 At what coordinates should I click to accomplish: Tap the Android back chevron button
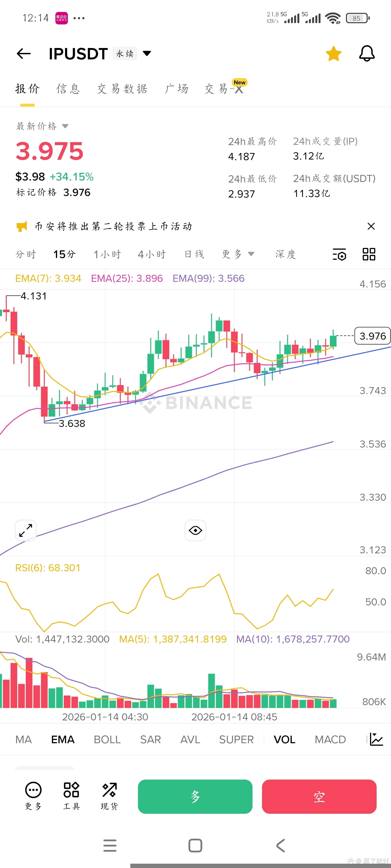click(280, 845)
